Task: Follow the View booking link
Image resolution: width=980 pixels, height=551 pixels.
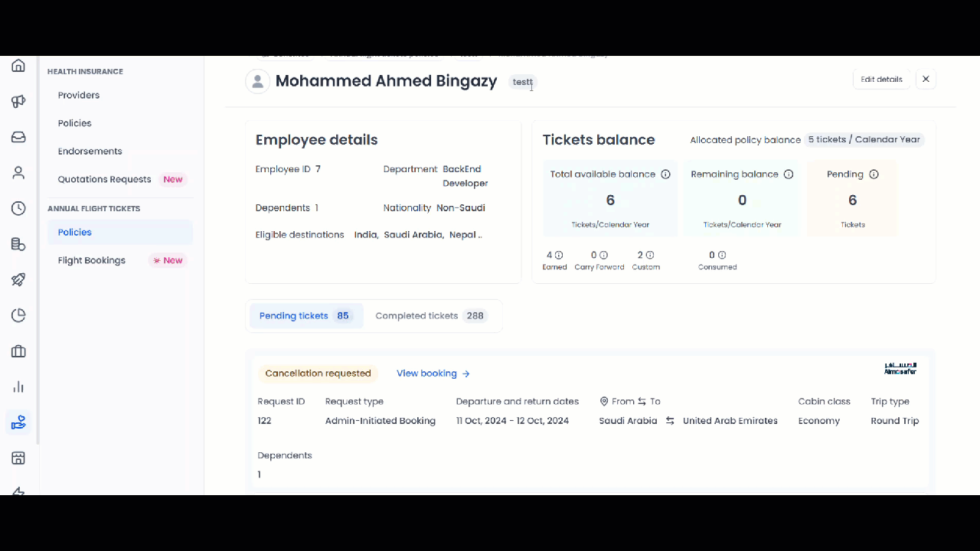Action: click(x=433, y=373)
